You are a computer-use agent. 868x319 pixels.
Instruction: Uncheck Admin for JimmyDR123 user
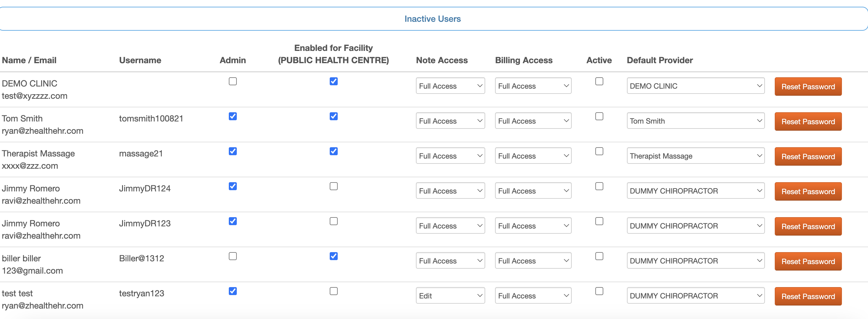coord(232,222)
